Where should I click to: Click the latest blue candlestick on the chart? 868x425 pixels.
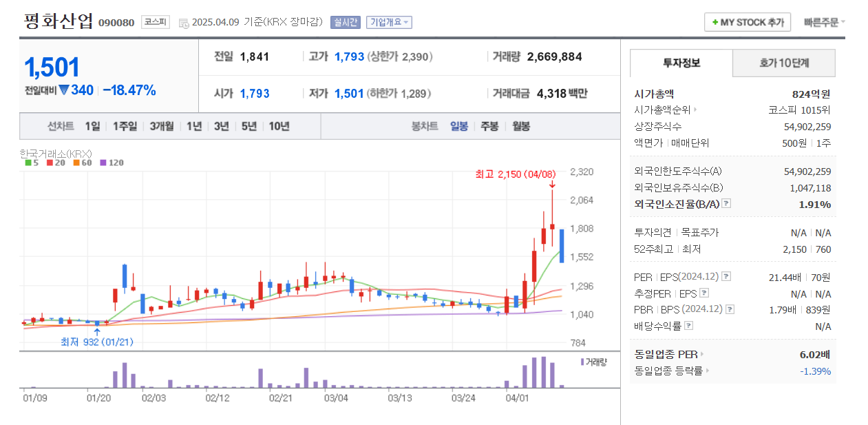pyautogui.click(x=562, y=246)
